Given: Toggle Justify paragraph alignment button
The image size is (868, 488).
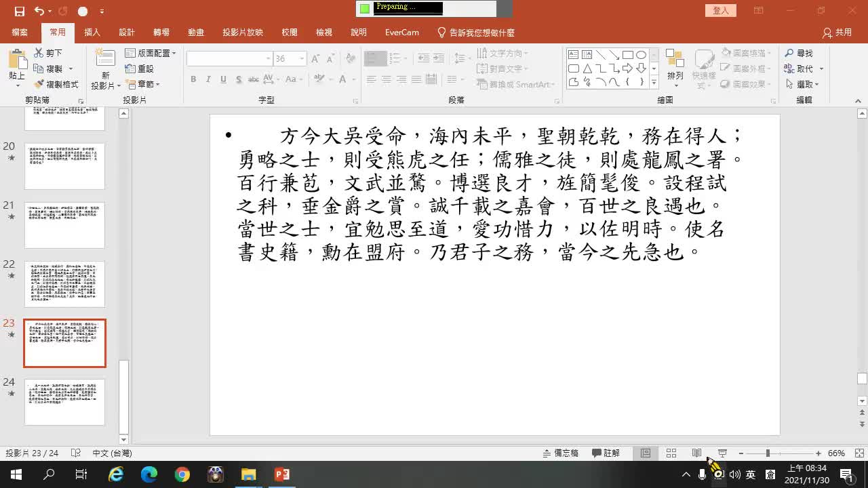Looking at the screenshot, I should [x=416, y=79].
